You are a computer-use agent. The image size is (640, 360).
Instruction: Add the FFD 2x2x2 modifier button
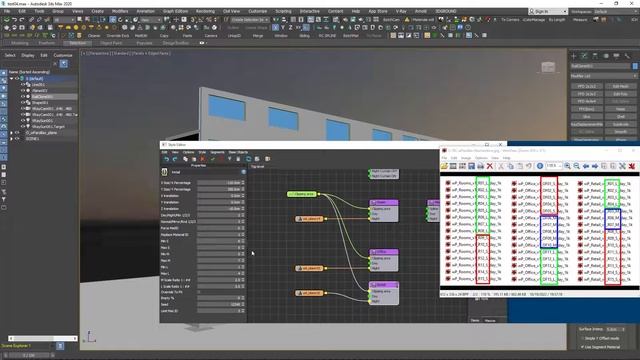click(587, 87)
